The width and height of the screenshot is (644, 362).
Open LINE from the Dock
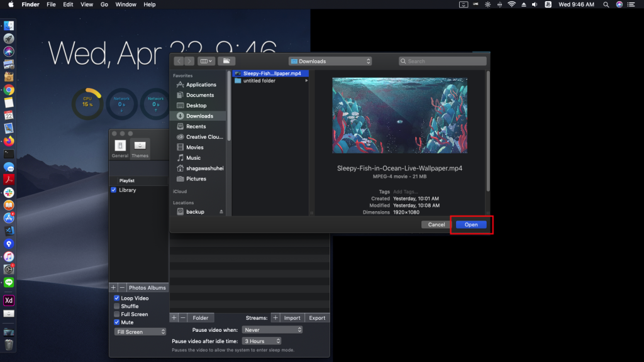pos(9,282)
